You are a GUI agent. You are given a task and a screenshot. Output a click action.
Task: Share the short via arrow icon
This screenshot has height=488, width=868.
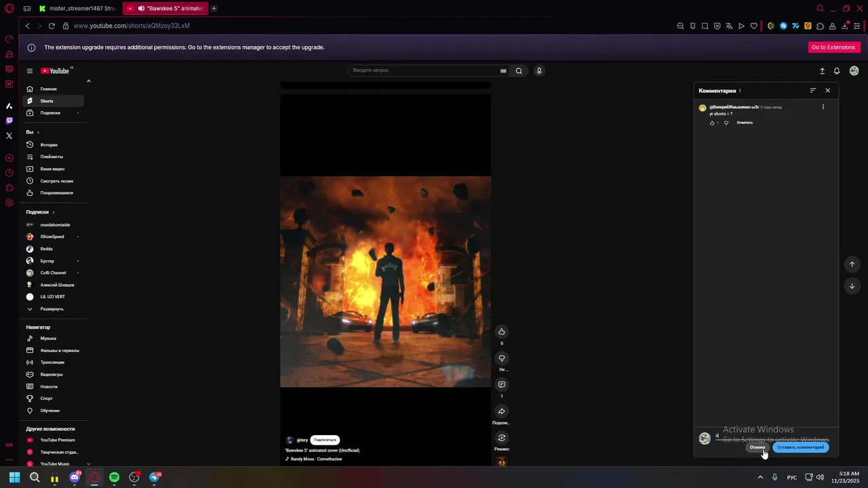click(x=502, y=411)
